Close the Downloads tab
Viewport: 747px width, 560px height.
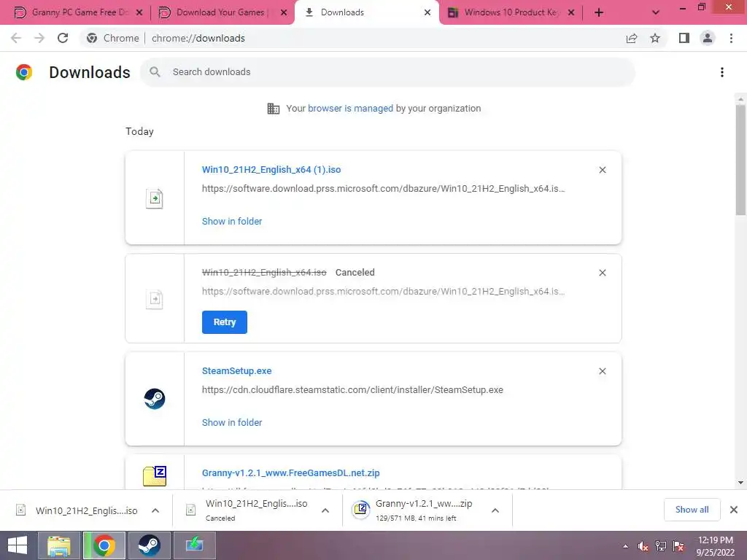click(x=427, y=13)
